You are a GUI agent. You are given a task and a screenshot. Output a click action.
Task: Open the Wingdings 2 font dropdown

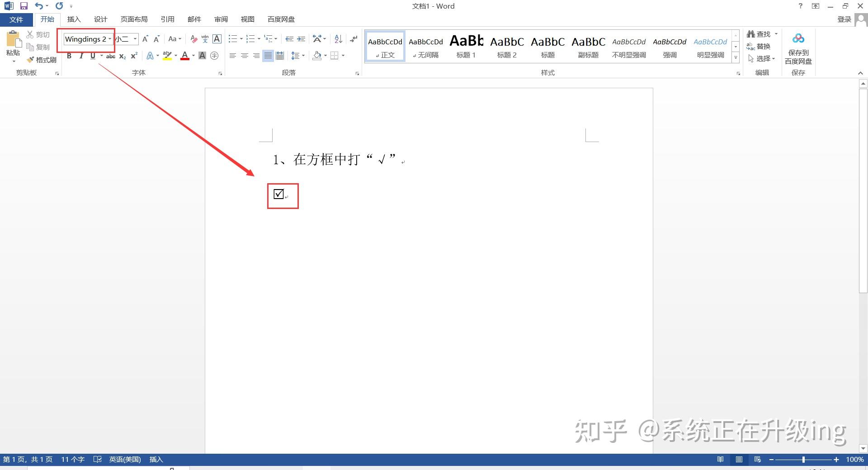coord(109,39)
